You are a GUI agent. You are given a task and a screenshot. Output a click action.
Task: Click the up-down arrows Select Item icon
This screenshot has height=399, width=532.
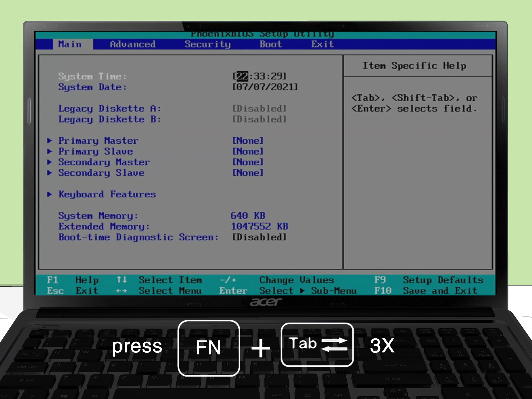pos(122,280)
